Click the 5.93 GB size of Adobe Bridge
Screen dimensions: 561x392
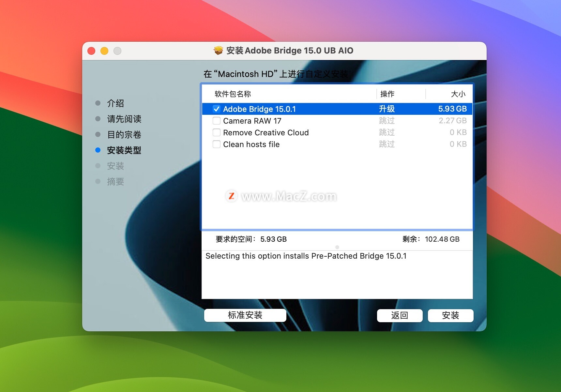(452, 109)
